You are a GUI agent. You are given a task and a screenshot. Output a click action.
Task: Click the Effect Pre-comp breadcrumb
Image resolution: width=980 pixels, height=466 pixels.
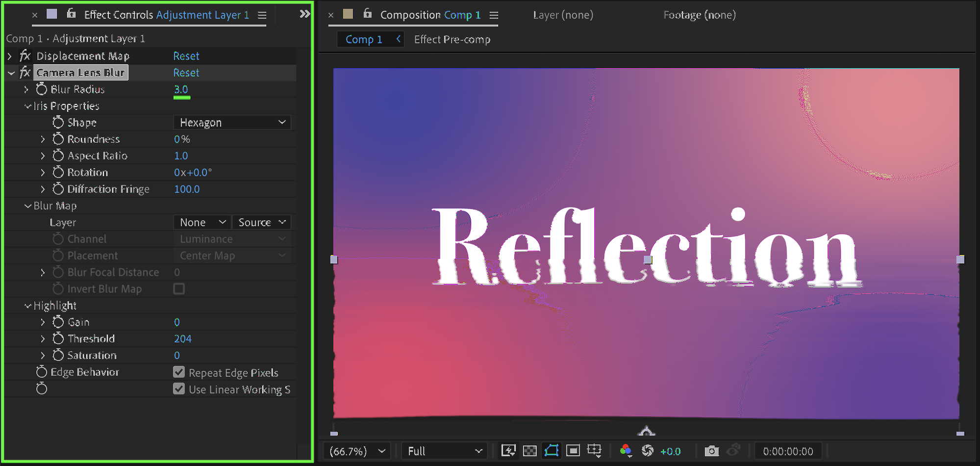point(452,40)
